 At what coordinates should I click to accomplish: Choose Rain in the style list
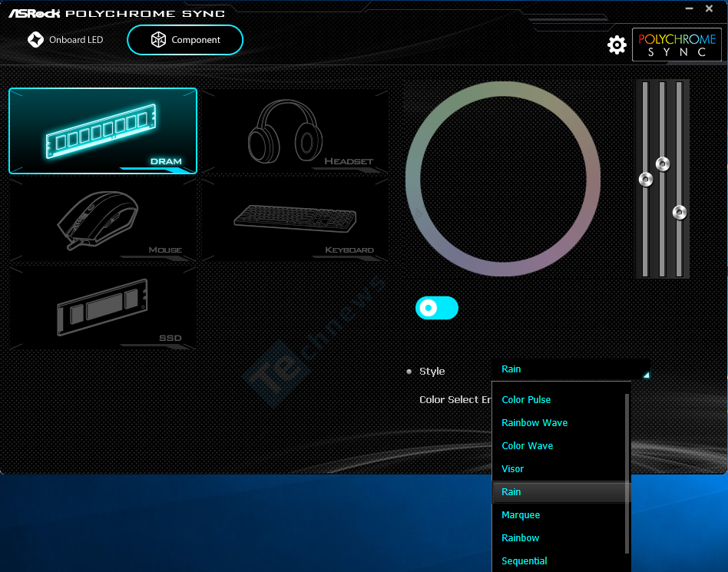[x=560, y=492]
